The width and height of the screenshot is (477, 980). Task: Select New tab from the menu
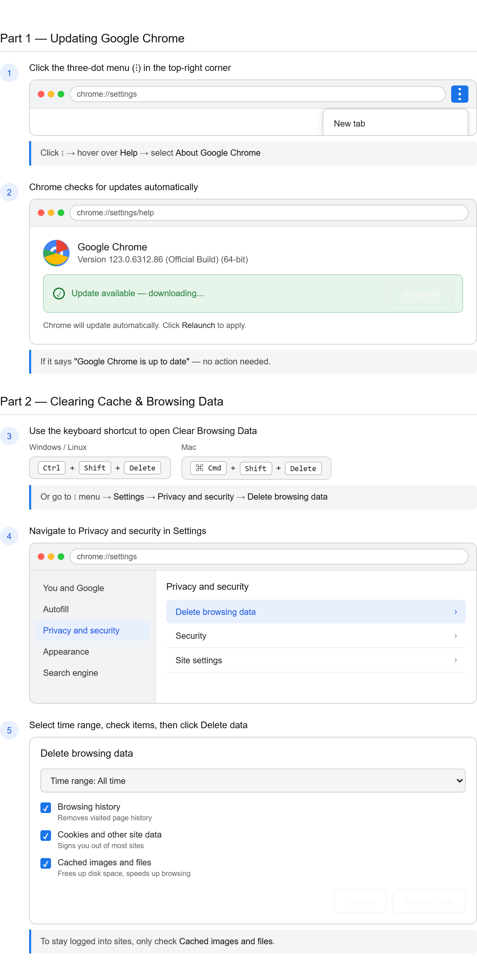(349, 124)
